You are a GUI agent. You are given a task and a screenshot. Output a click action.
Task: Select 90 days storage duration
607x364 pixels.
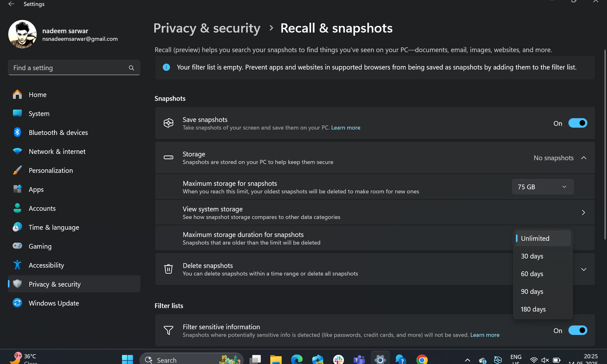point(532,291)
